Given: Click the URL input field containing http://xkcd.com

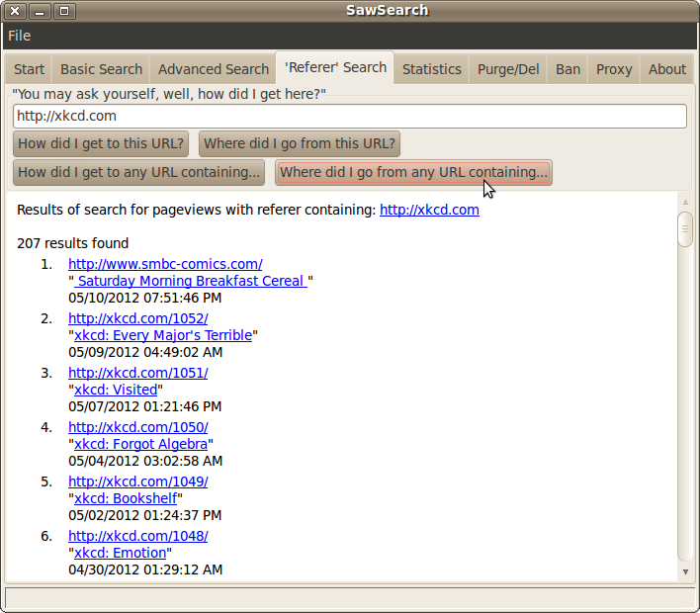Looking at the screenshot, I should pos(350,116).
